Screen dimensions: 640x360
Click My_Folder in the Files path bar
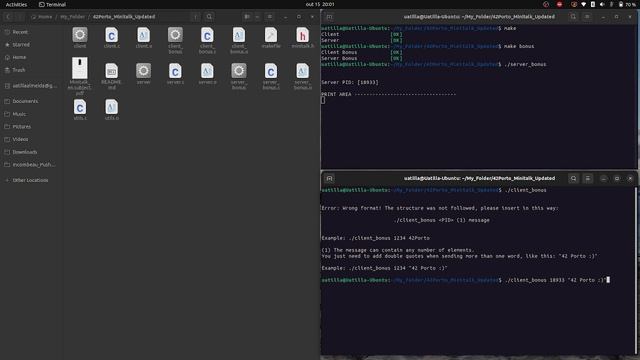(x=72, y=17)
